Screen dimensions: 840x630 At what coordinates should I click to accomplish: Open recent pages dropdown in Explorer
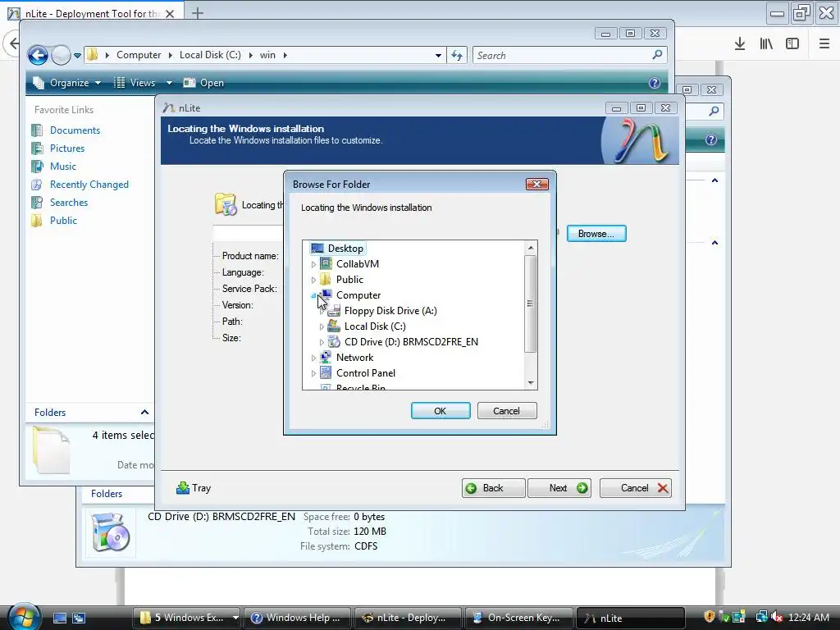[x=77, y=55]
